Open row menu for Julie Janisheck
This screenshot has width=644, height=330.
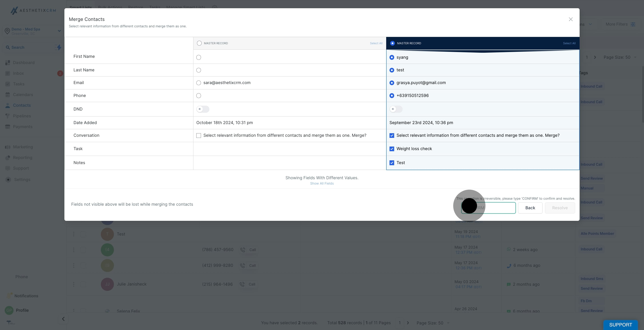coord(74,284)
